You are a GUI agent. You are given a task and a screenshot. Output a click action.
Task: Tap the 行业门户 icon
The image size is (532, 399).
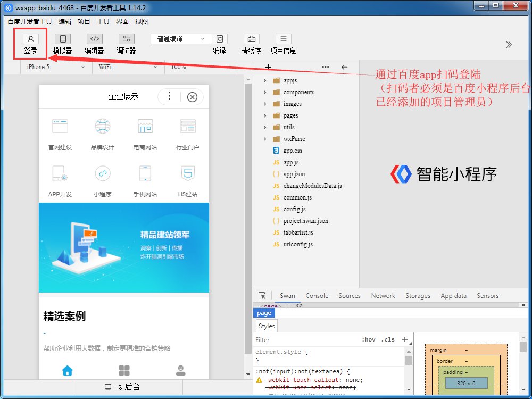point(188,126)
